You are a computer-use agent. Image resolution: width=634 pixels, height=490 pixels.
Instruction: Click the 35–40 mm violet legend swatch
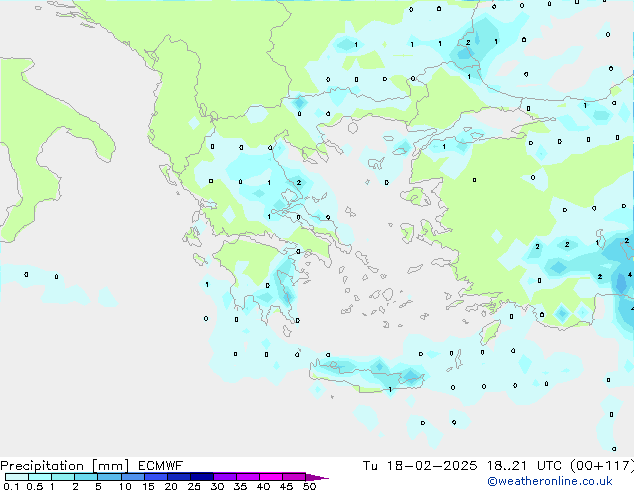[247, 477]
